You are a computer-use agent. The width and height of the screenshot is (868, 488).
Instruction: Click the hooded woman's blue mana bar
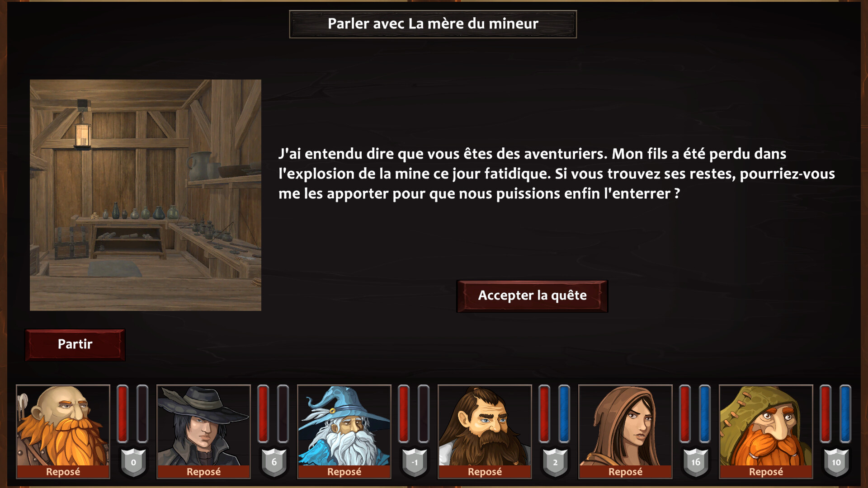(705, 413)
